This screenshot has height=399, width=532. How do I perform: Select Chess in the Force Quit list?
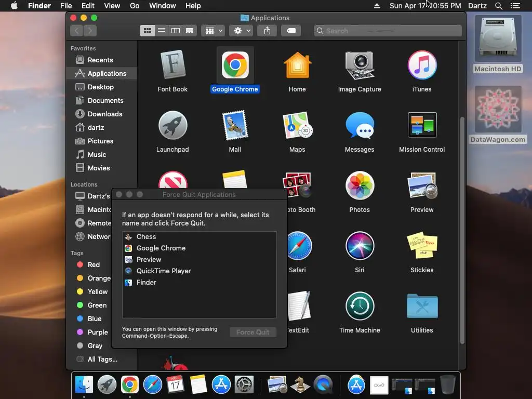(199, 237)
